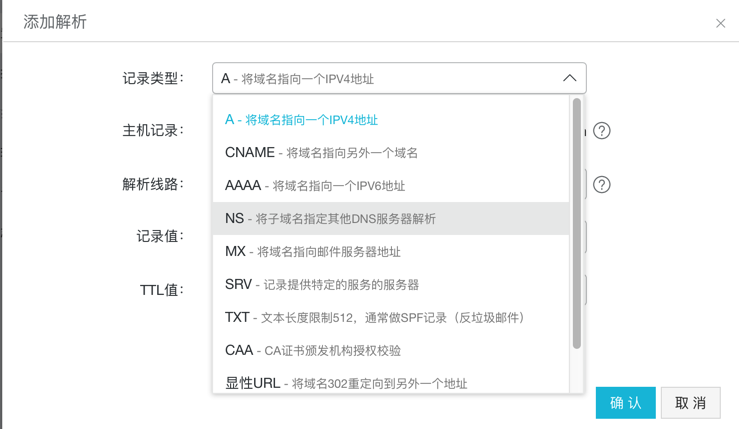Pick 显性URL redirect option

[x=345, y=383]
